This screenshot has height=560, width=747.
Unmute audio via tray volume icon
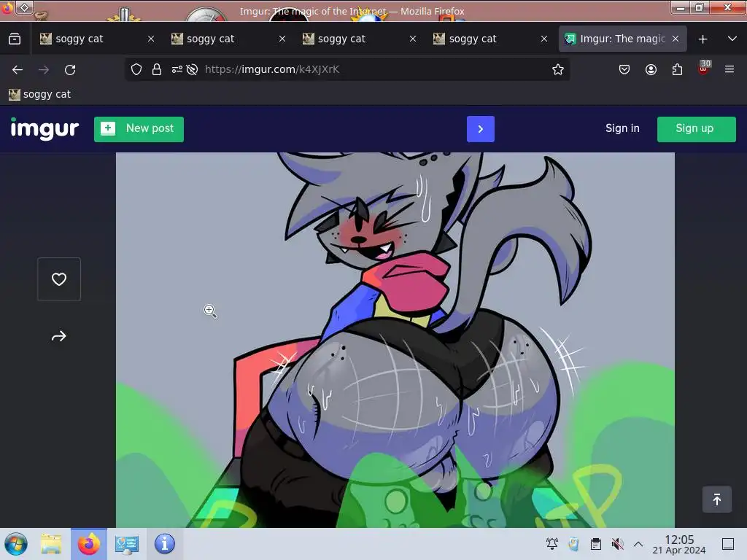tap(617, 544)
